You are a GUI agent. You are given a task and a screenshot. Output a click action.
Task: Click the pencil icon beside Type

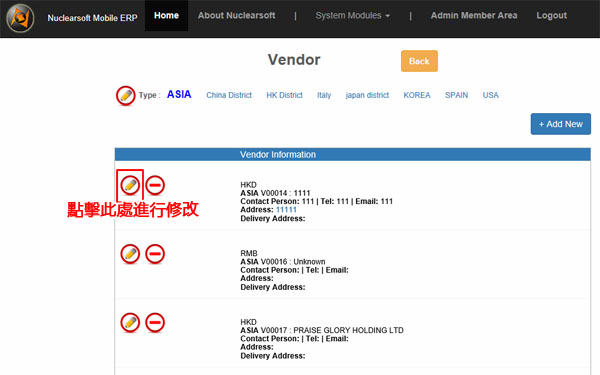[126, 95]
